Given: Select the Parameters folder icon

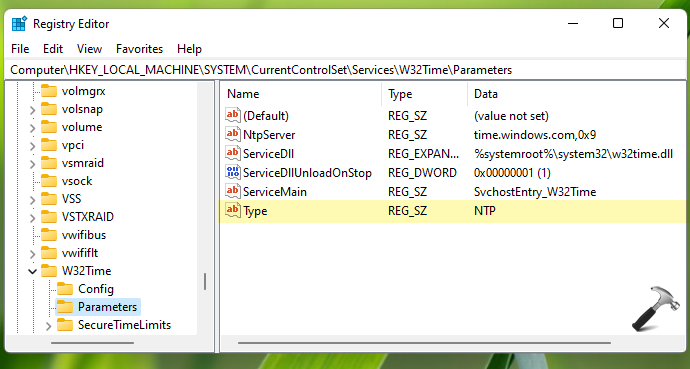Looking at the screenshot, I should point(65,307).
